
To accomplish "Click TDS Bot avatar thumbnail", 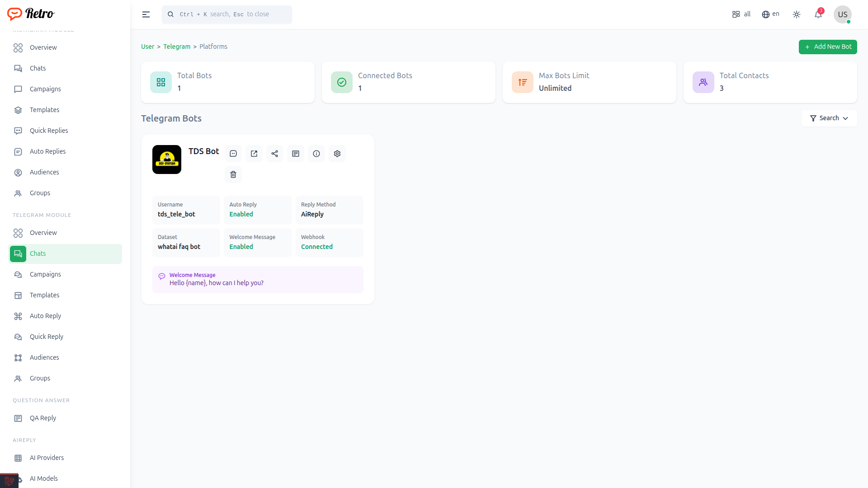I will pyautogui.click(x=167, y=160).
